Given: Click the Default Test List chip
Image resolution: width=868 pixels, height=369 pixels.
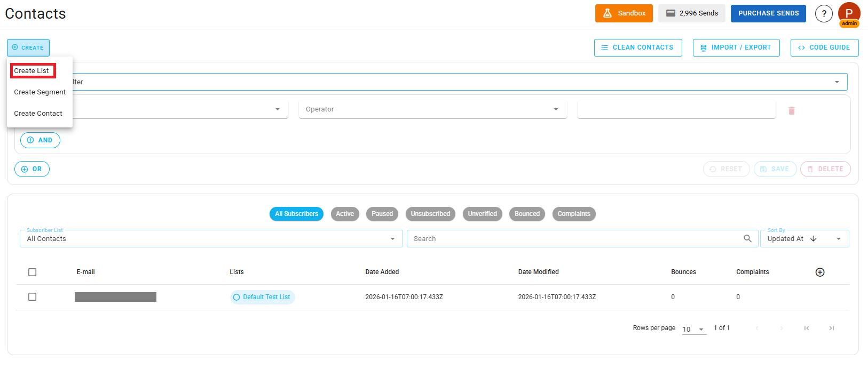Looking at the screenshot, I should point(263,297).
